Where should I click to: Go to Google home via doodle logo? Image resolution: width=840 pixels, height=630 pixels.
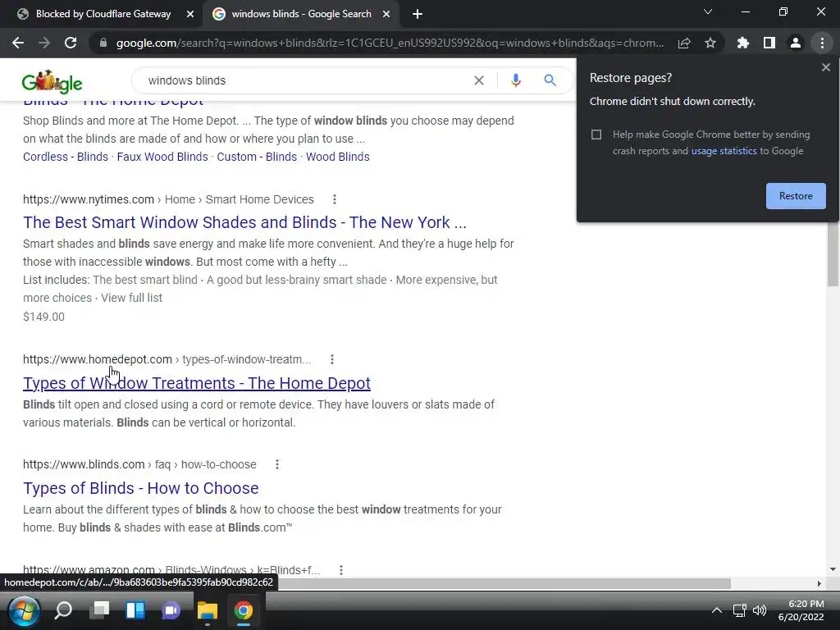pos(52,81)
